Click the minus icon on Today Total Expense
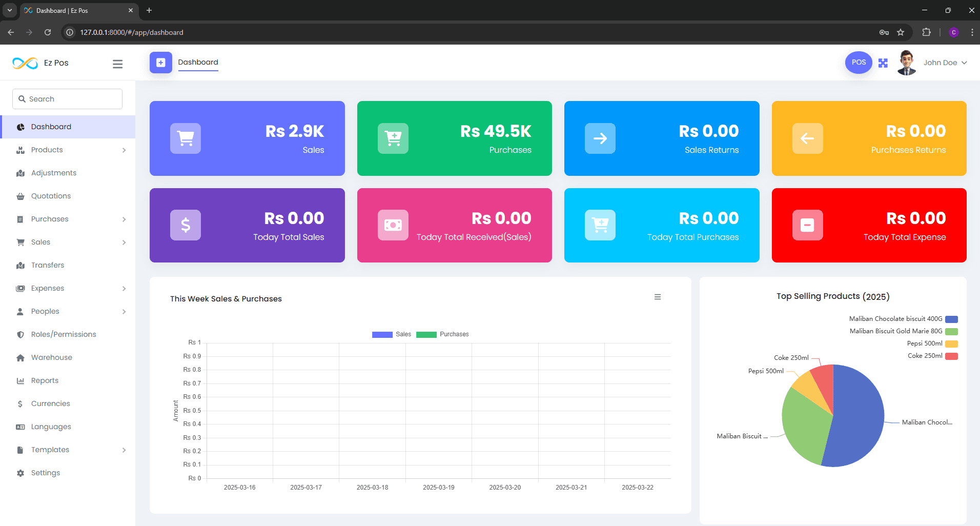 tap(807, 225)
